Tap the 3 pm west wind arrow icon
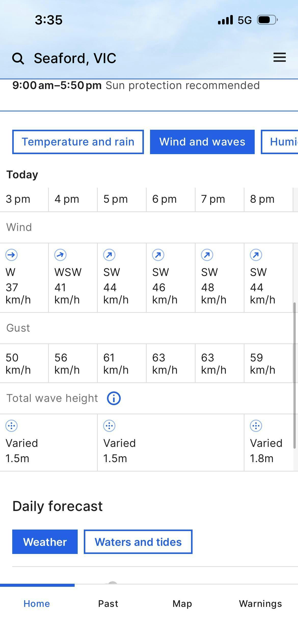298x644 pixels. tap(11, 255)
